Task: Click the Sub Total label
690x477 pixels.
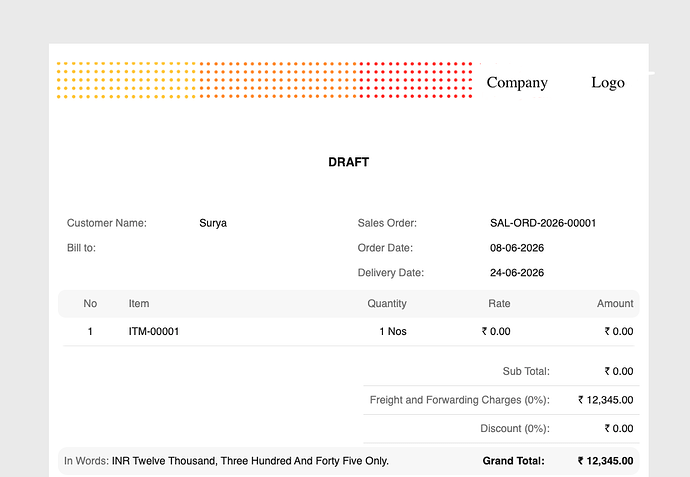Action: [x=526, y=371]
